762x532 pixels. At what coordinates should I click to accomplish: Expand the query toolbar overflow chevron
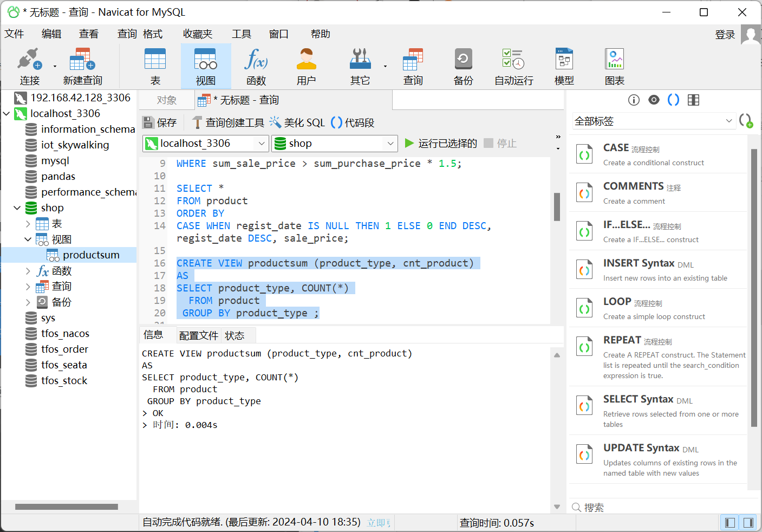click(x=558, y=137)
